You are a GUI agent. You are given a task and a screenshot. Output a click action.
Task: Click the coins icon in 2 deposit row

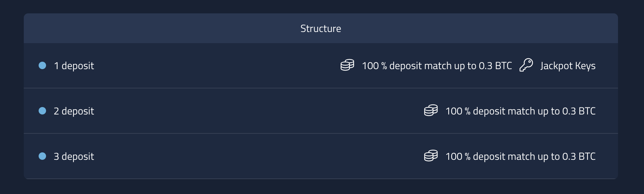click(x=431, y=110)
